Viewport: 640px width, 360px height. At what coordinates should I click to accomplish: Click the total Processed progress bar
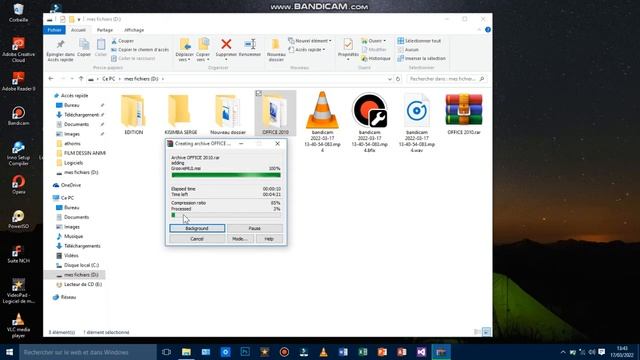[226, 215]
